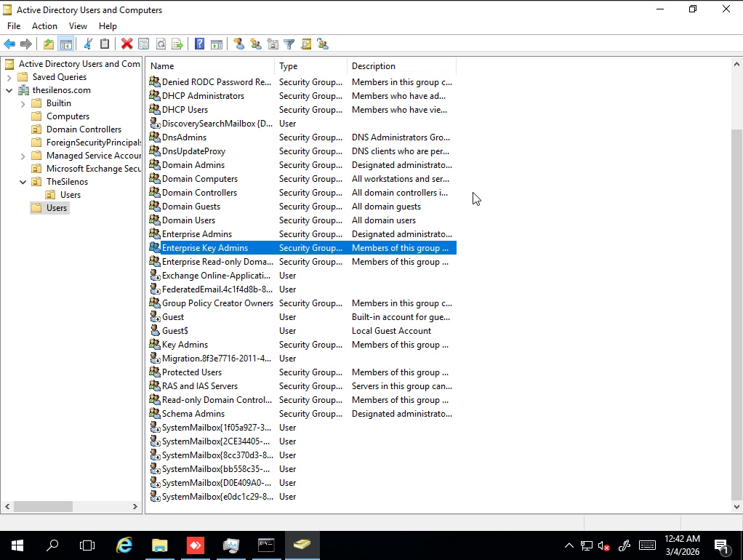Click the Refresh toolbar icon
743x560 pixels.
tap(161, 44)
